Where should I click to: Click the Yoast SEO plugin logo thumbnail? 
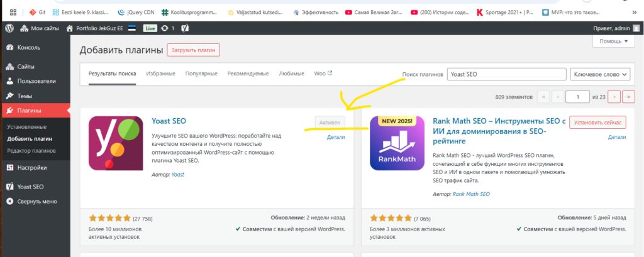point(116,143)
